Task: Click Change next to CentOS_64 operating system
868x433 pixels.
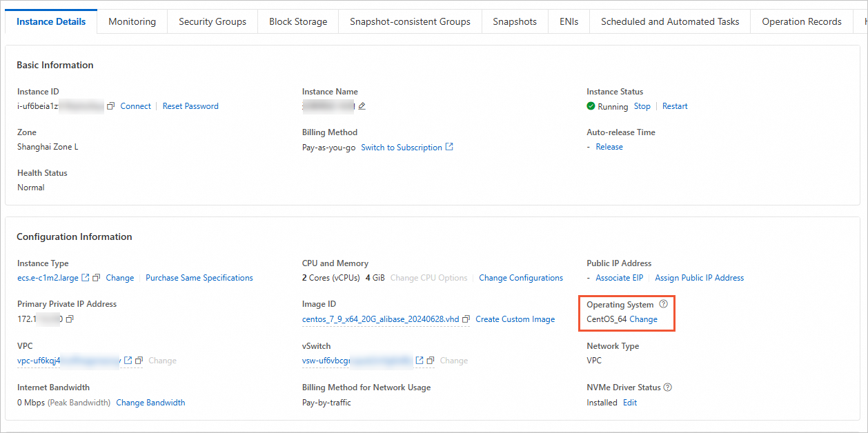Action: pyautogui.click(x=643, y=319)
